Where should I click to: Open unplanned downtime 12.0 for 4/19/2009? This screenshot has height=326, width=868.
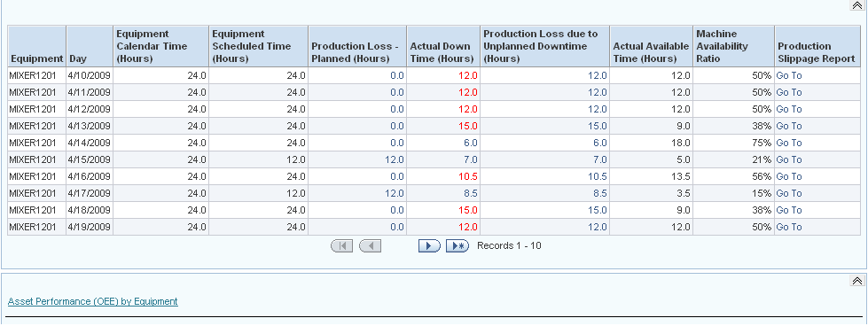(x=598, y=227)
